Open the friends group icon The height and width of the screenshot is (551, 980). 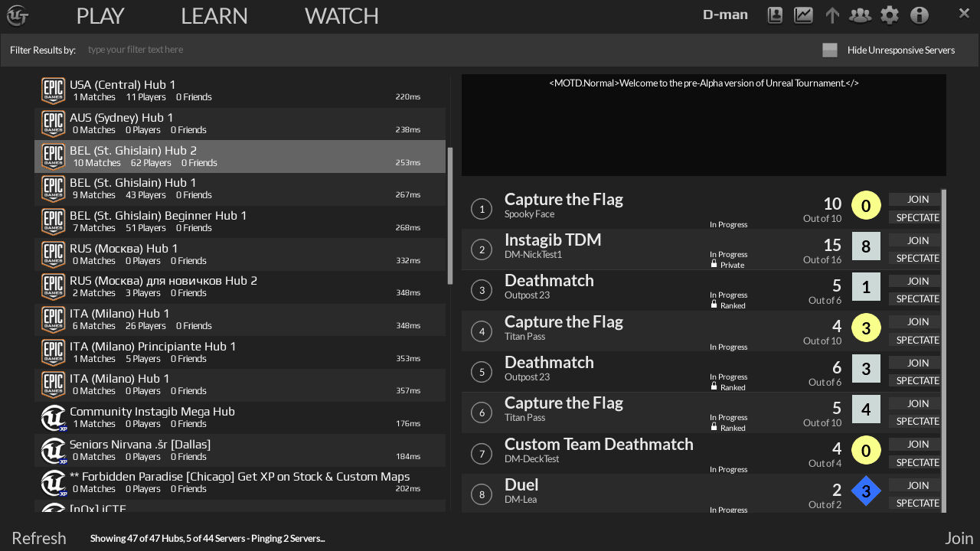860,15
